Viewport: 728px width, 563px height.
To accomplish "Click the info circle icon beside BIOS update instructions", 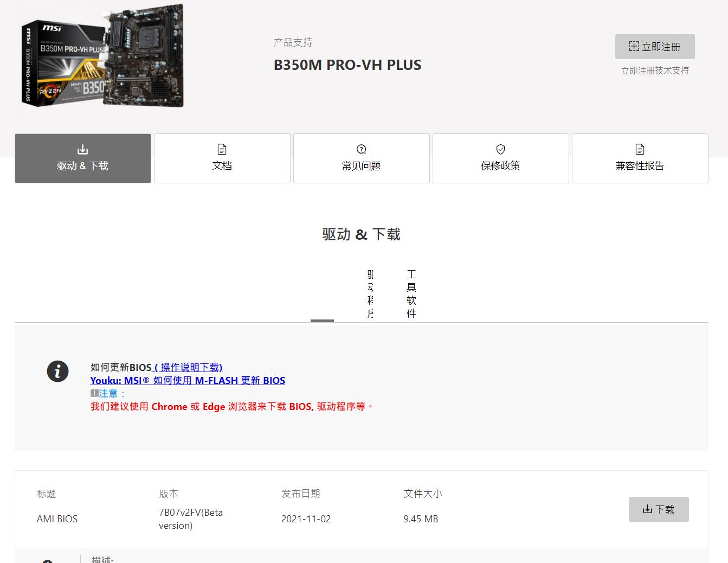I will pos(57,371).
